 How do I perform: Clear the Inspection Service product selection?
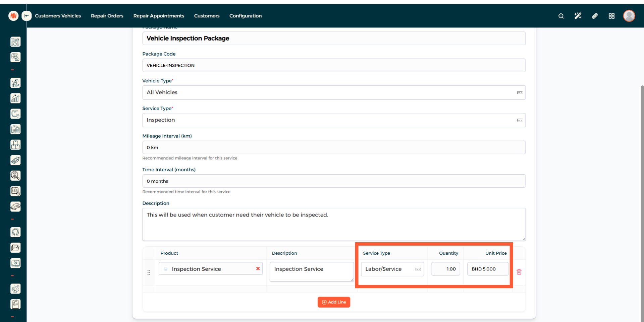258,269
